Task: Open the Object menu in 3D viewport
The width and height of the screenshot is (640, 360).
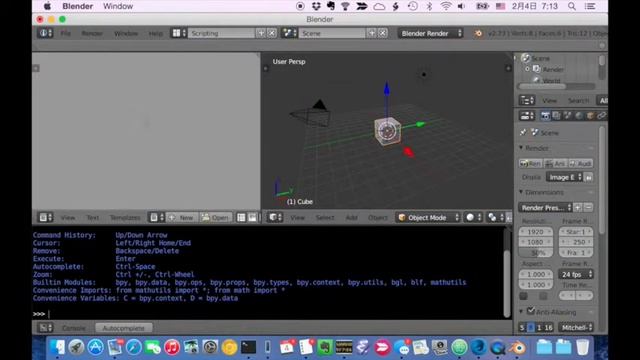Action: [x=378, y=218]
